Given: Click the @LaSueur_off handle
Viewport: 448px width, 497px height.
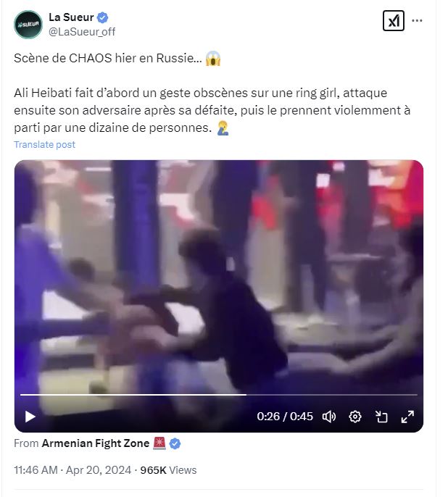Looking at the screenshot, I should point(82,32).
